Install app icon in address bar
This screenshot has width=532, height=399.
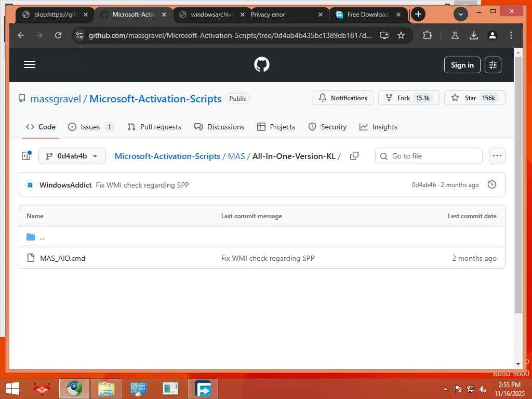384,35
